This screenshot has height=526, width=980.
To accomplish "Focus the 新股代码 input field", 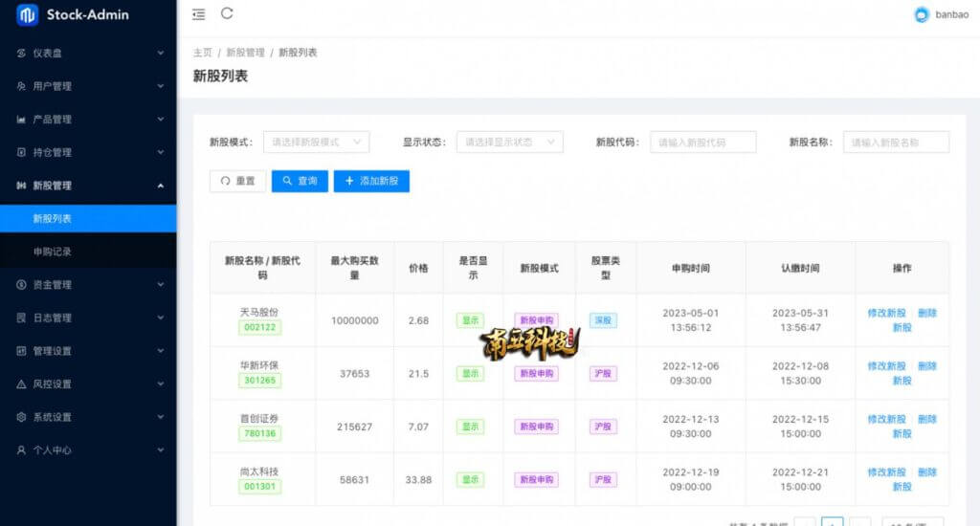I will click(702, 142).
